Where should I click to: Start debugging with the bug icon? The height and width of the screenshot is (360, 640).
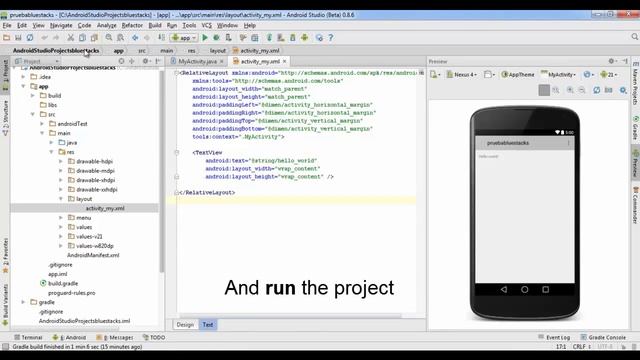click(217, 38)
